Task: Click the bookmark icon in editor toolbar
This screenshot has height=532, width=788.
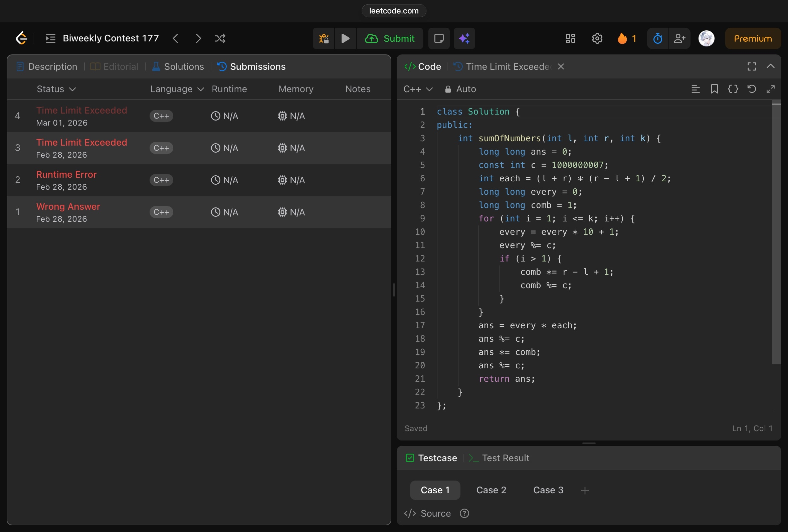Action: click(x=714, y=89)
